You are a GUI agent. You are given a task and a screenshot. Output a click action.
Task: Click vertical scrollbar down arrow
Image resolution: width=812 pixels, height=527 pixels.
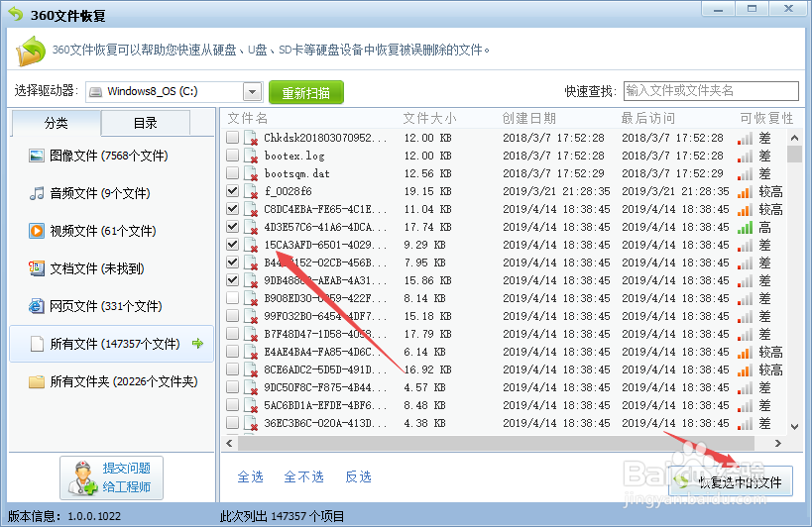[x=794, y=427]
